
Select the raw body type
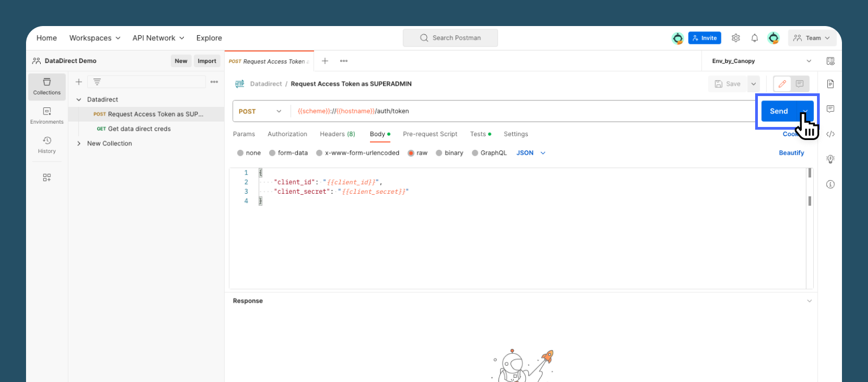(x=418, y=153)
